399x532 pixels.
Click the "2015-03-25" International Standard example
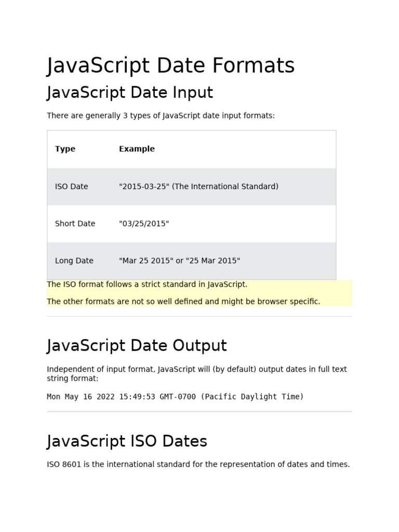198,187
